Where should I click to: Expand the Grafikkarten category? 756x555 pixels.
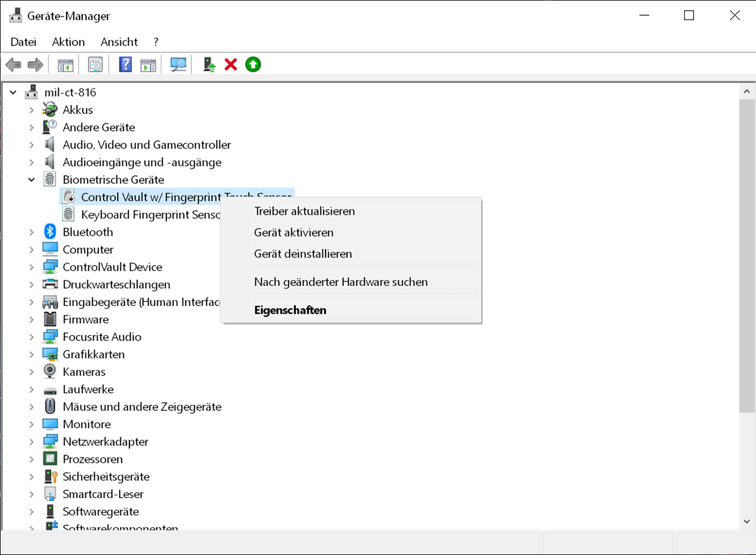tap(31, 354)
